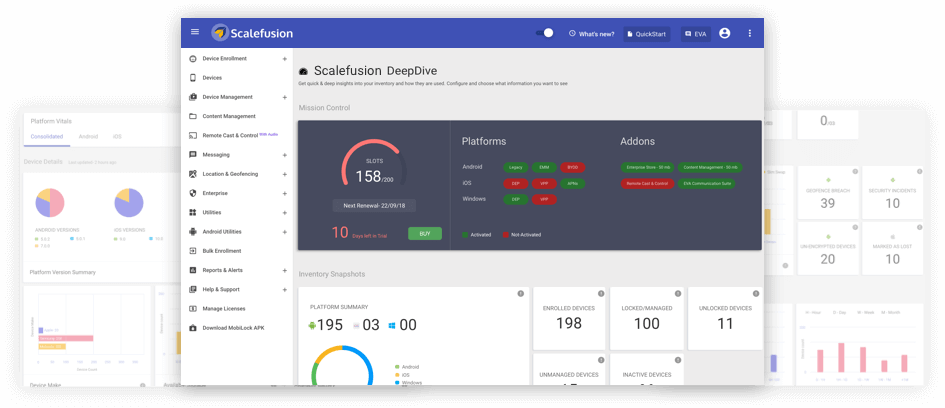Click the Next Renewal date chip
The width and height of the screenshot is (945, 408).
[374, 206]
